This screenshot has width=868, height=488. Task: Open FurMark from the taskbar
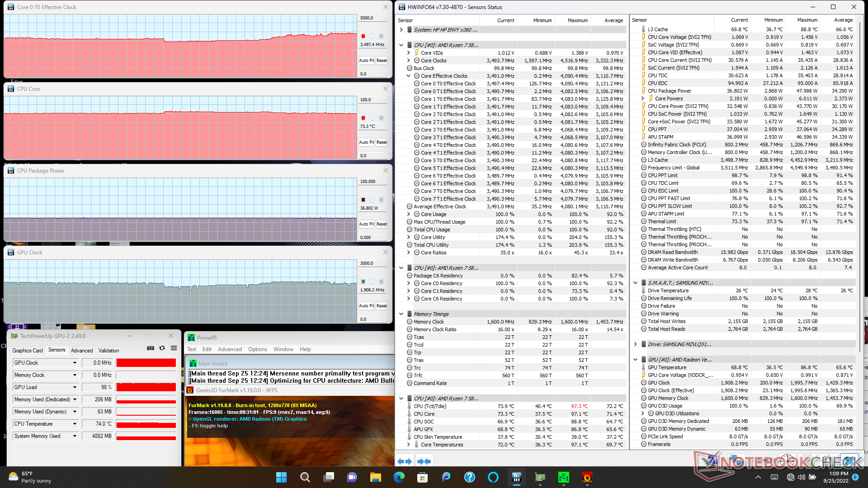click(x=587, y=477)
